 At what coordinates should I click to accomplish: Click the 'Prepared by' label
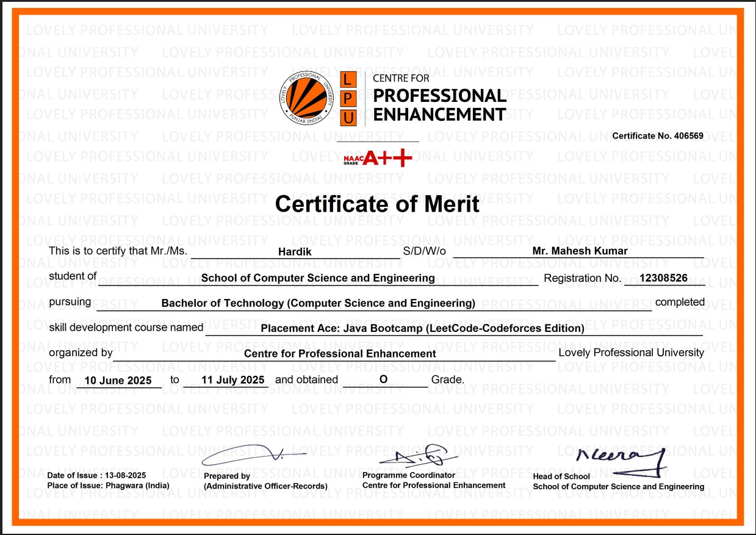tap(227, 476)
